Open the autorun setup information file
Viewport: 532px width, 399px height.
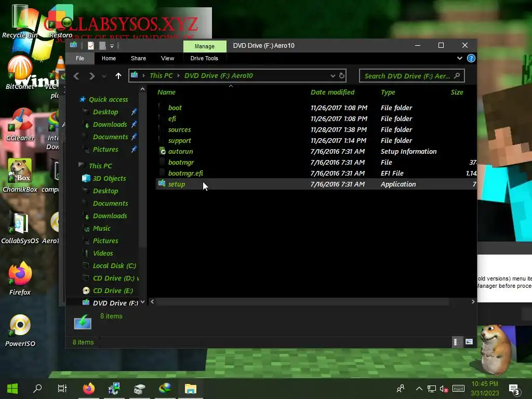pos(316,151)
